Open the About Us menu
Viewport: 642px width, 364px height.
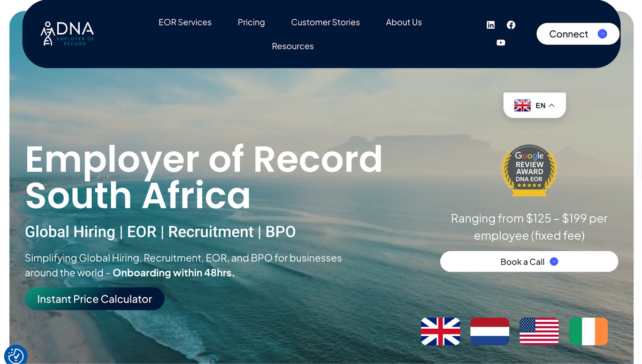[403, 22]
